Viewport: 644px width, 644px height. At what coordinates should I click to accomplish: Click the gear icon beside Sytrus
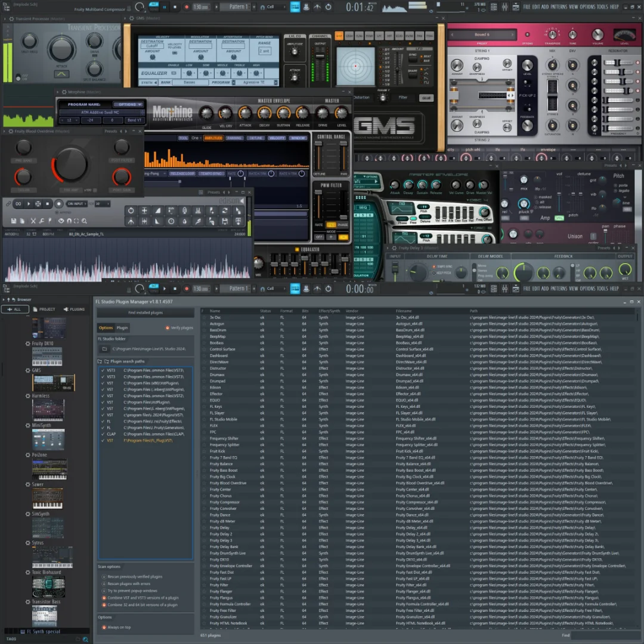28,543
